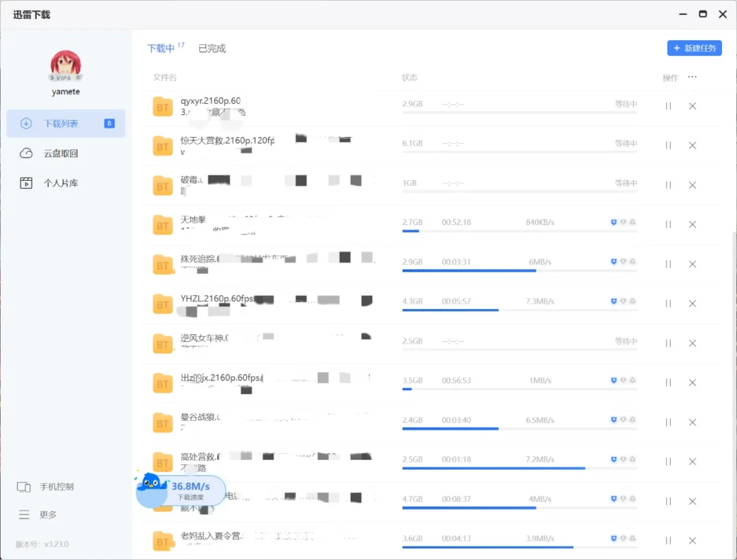Remove the 惊天大营救 task
The width and height of the screenshot is (737, 560).
point(693,146)
